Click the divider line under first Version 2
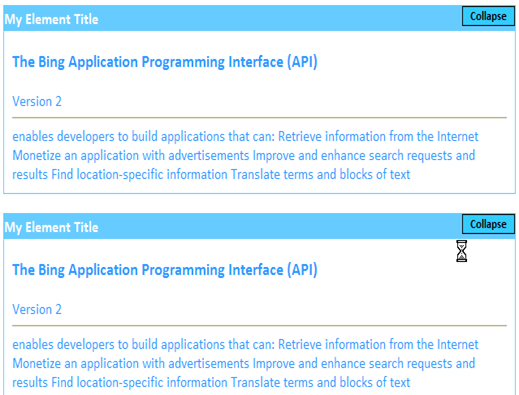 (x=259, y=118)
